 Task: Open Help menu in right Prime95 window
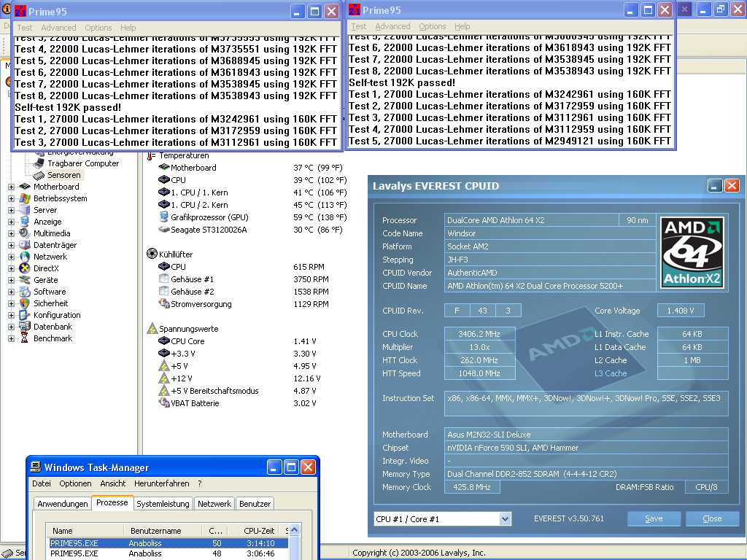[x=462, y=26]
